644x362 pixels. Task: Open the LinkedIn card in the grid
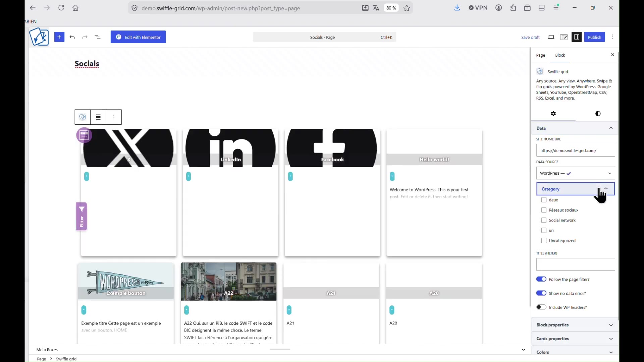point(231,192)
